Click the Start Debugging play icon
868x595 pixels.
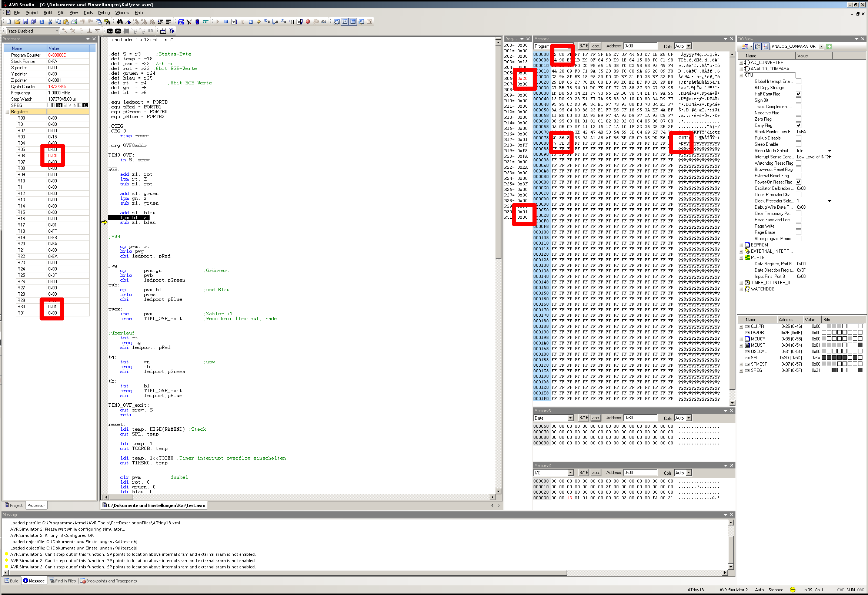tap(218, 22)
